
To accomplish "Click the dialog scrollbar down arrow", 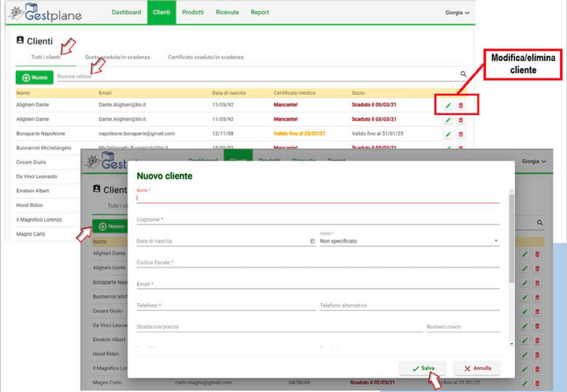I will click(511, 344).
